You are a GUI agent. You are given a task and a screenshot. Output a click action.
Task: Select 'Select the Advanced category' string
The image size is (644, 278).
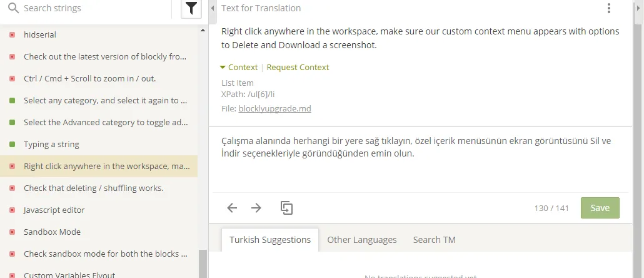(99, 123)
